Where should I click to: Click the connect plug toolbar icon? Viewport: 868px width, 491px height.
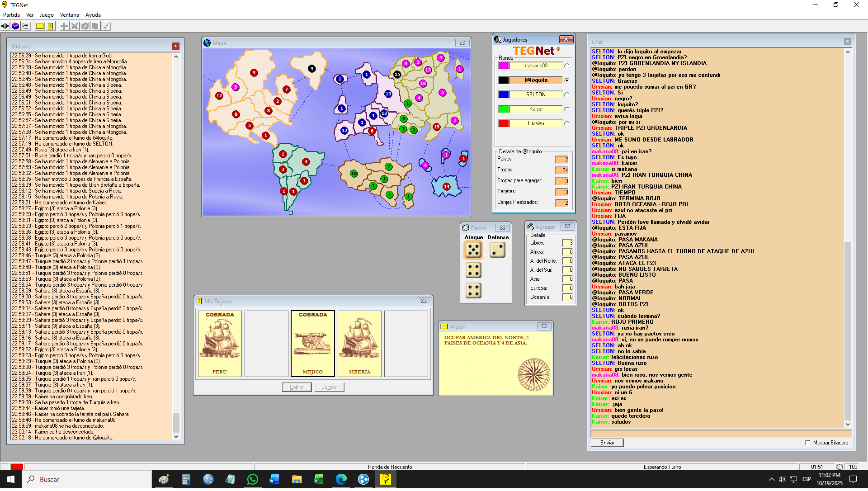5,26
